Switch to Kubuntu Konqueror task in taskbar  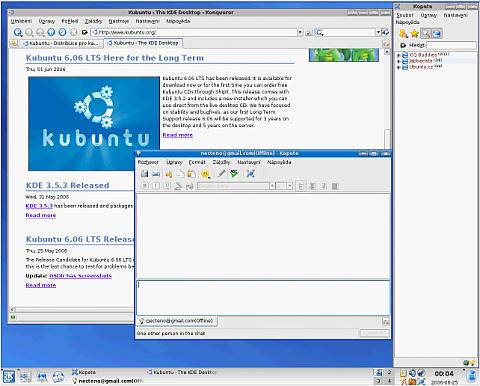(182, 372)
